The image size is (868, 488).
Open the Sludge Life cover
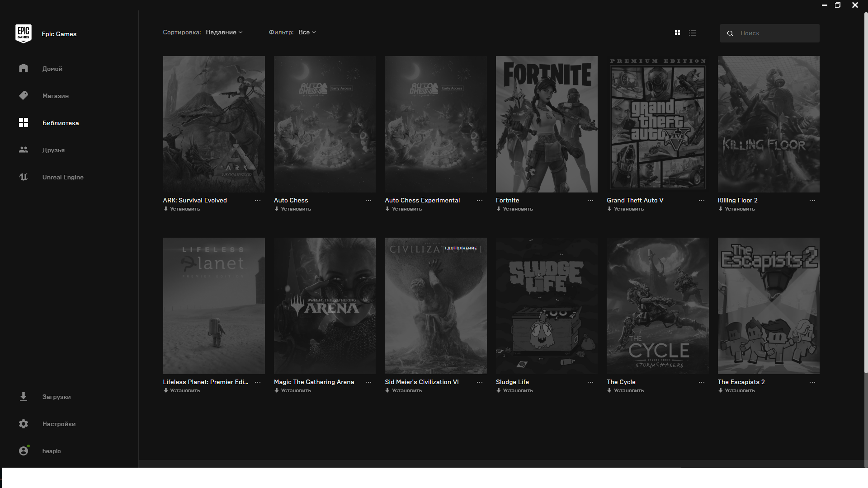pos(547,306)
